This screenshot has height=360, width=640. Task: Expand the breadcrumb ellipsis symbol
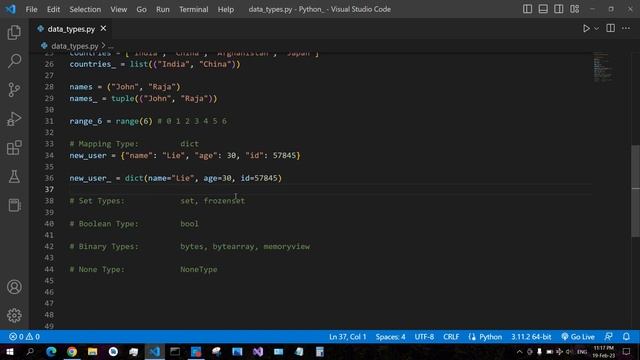click(x=111, y=46)
